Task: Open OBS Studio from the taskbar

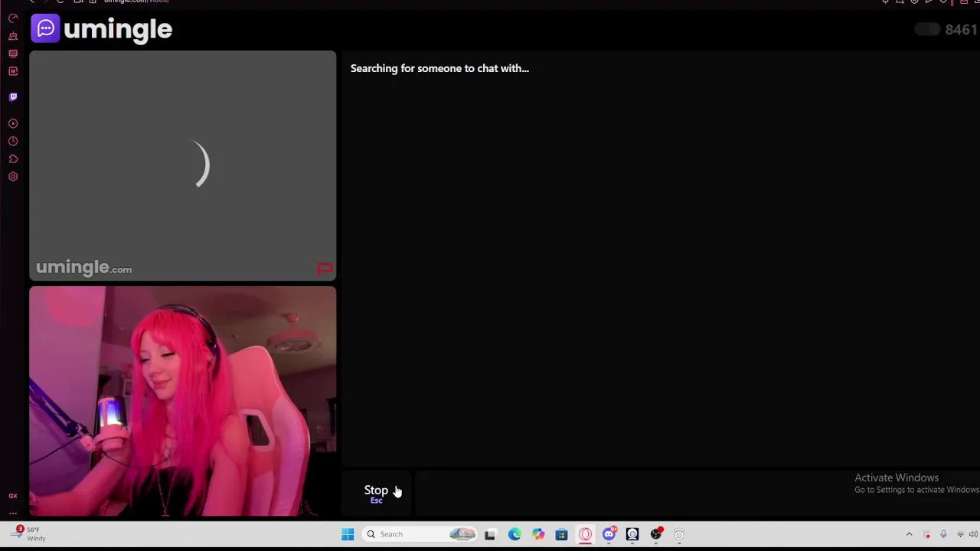Action: click(x=656, y=534)
